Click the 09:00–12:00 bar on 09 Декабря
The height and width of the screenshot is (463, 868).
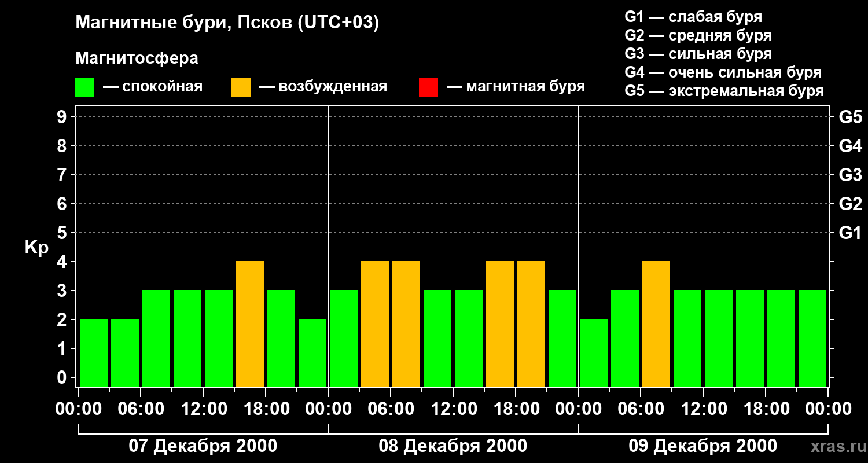[x=687, y=338]
